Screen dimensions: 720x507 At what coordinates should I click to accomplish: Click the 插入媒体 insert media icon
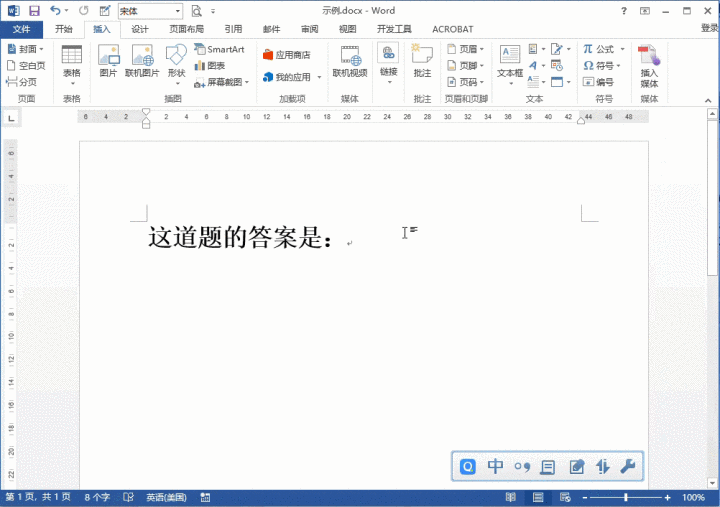click(649, 66)
